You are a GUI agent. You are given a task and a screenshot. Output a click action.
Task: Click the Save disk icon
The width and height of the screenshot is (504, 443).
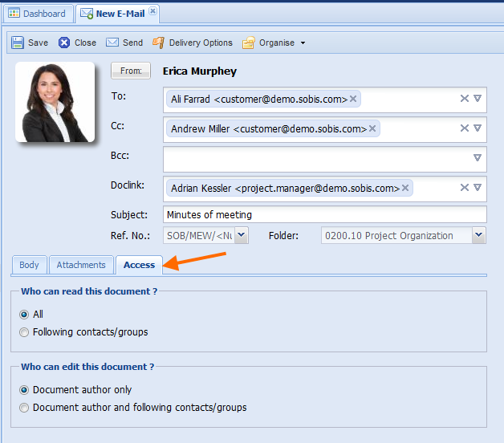click(18, 43)
